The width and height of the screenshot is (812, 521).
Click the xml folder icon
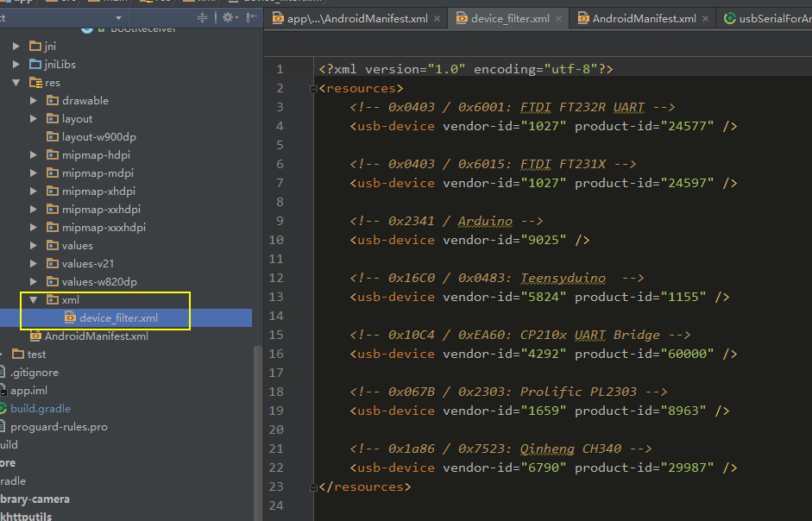[53, 300]
